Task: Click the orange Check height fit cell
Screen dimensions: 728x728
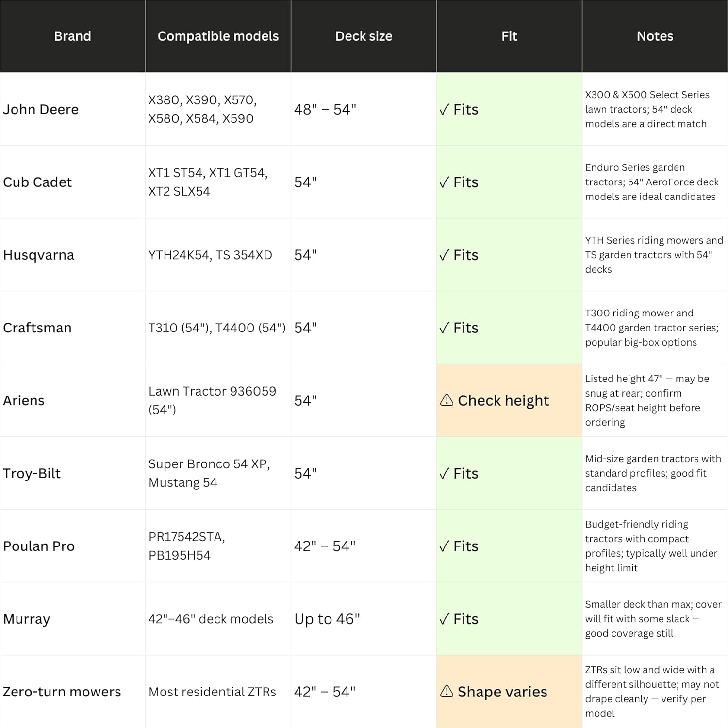Action: point(509,400)
